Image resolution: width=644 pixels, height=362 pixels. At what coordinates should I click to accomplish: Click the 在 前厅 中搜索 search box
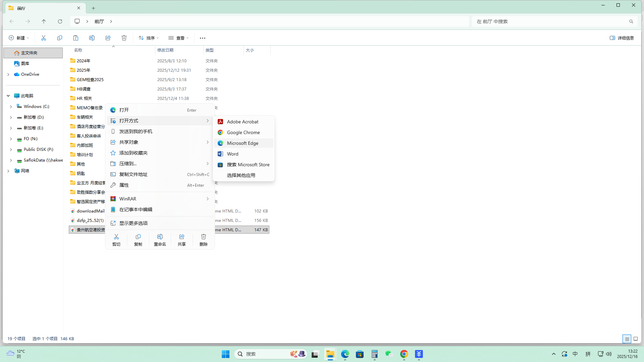[550, 21]
